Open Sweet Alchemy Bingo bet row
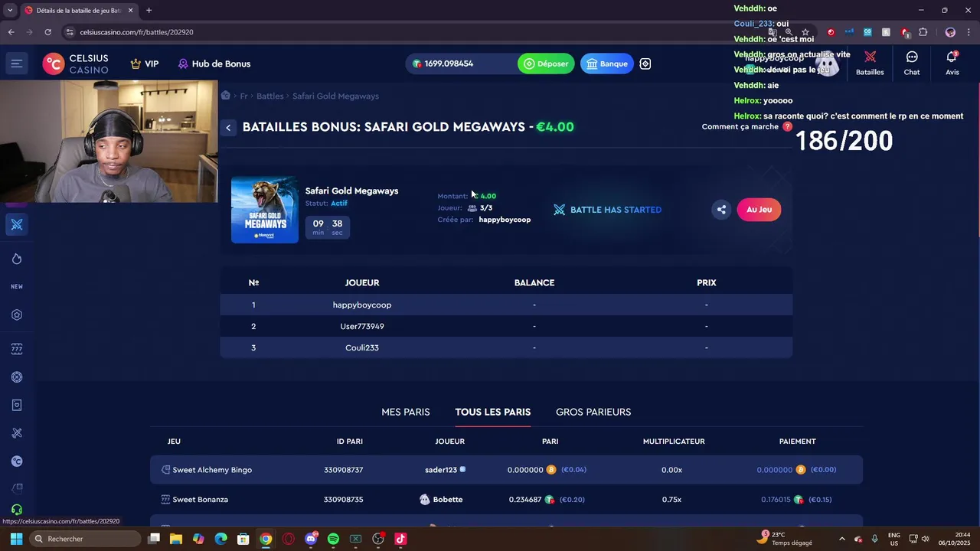 coord(506,470)
